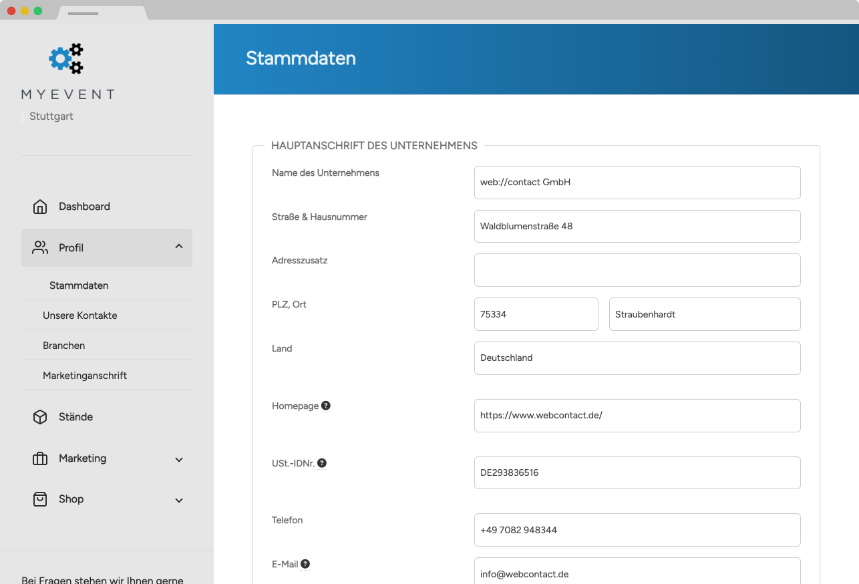859x584 pixels.
Task: Click the empty Adresszusatz field
Action: [637, 270]
